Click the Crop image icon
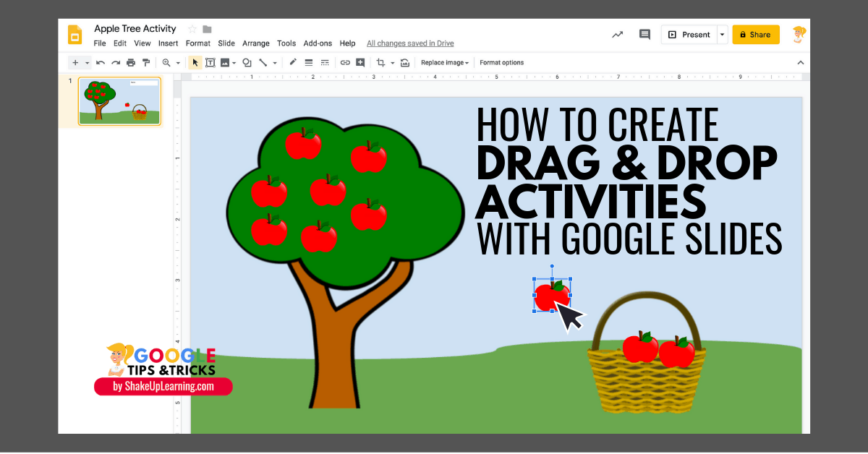Screen dimensions: 868x454 click(x=382, y=62)
